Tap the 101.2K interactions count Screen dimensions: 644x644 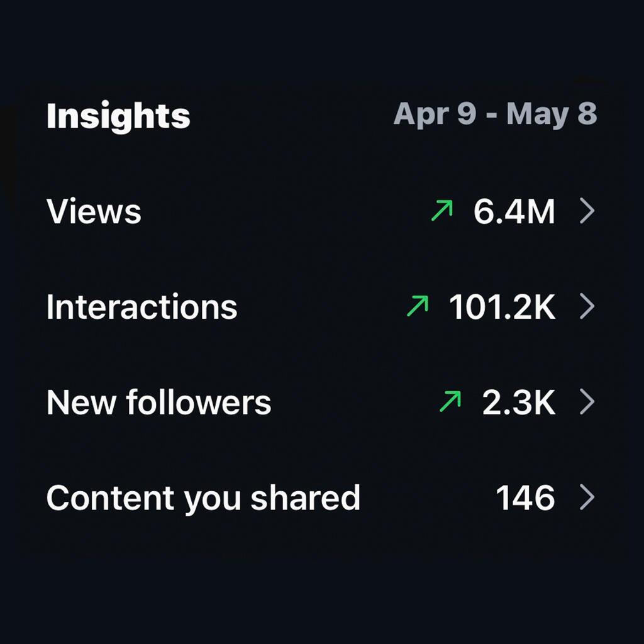(x=502, y=306)
